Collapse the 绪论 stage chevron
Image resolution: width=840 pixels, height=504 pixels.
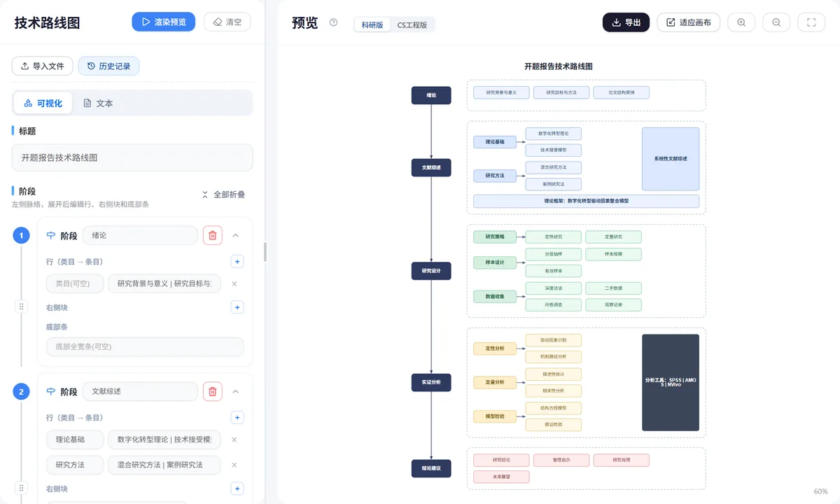pyautogui.click(x=235, y=235)
